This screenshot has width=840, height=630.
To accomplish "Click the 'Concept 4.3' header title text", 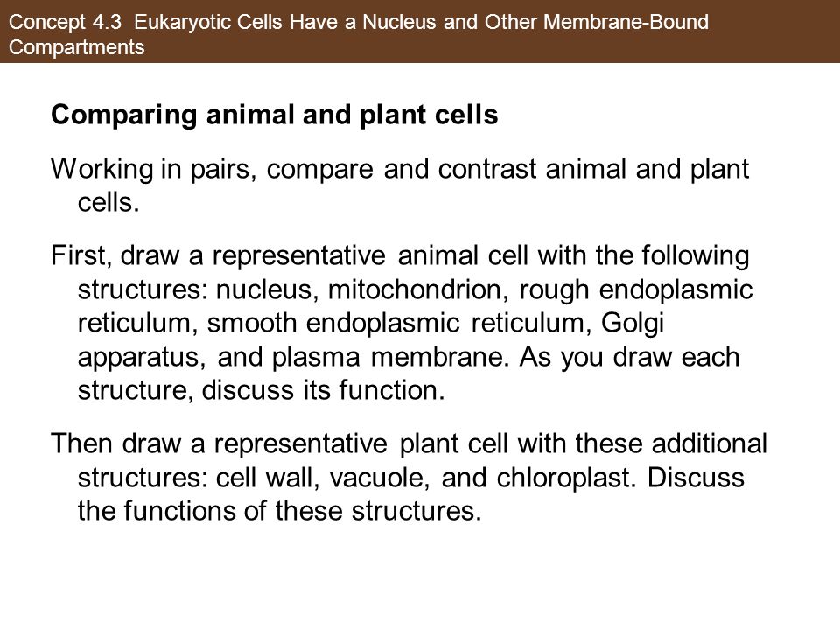I will [66, 22].
